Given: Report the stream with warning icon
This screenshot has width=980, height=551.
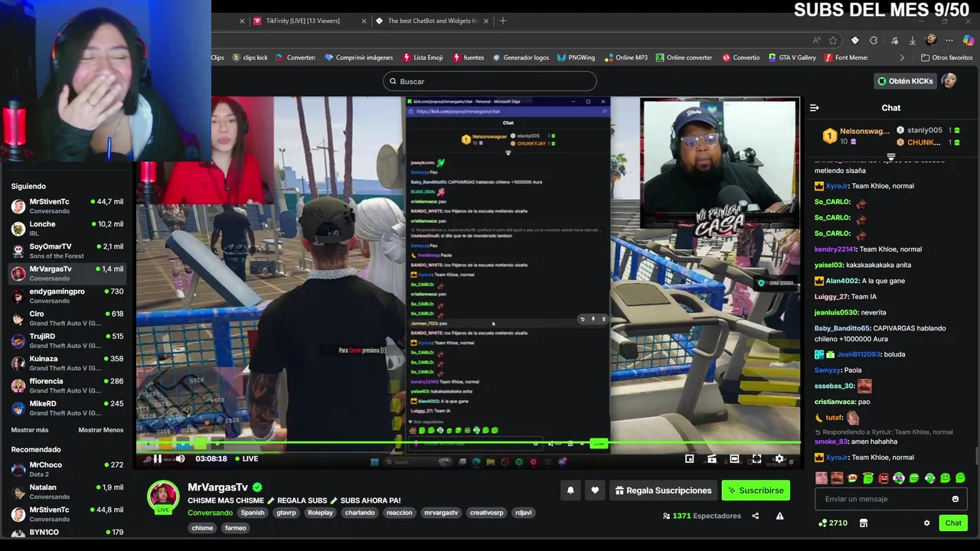Looking at the screenshot, I should pos(779,516).
